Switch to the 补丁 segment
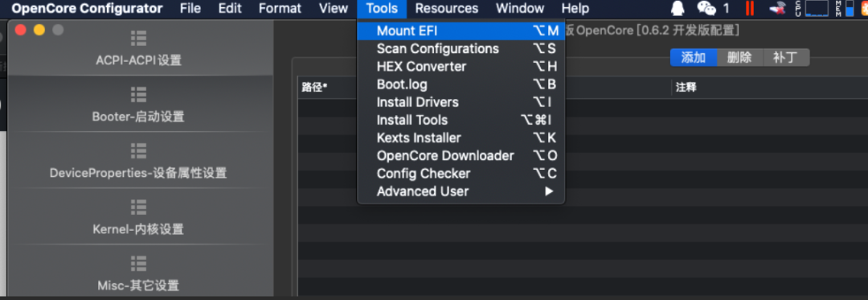Viewport: 868px width, 300px height. 786,58
